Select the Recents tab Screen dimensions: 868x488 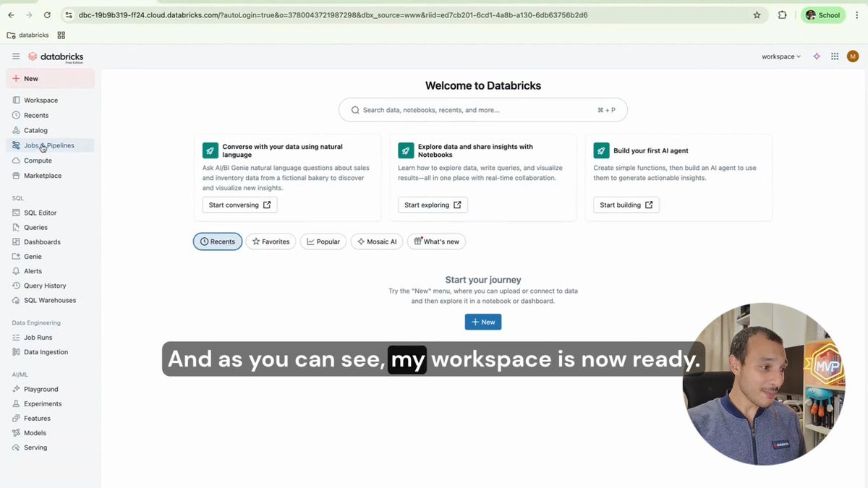click(218, 241)
